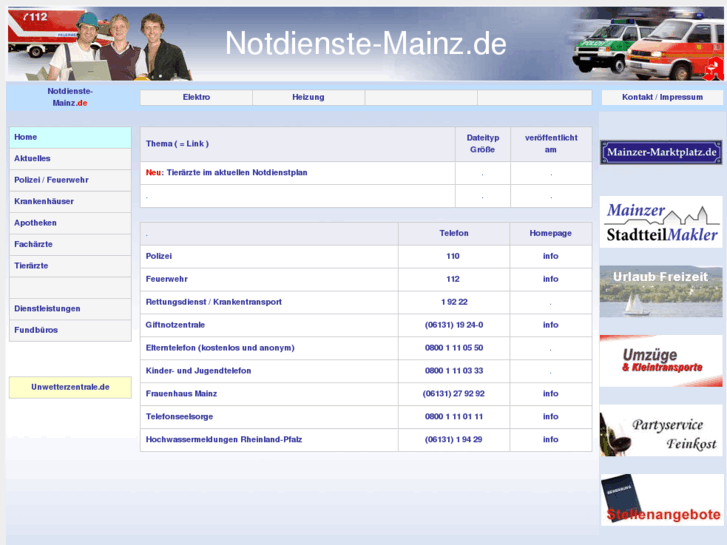Image resolution: width=727 pixels, height=545 pixels.
Task: Click the number (06131) 27 92 92
Action: (x=453, y=394)
